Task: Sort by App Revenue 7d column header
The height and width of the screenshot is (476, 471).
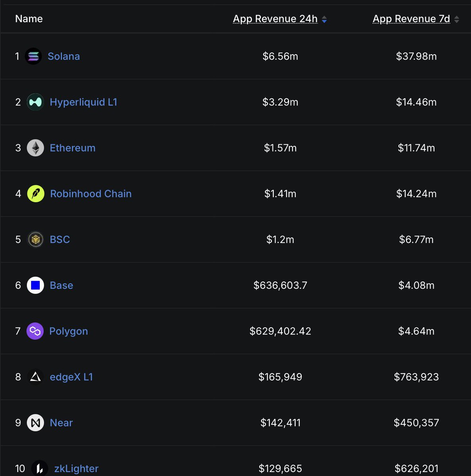Action: click(411, 19)
